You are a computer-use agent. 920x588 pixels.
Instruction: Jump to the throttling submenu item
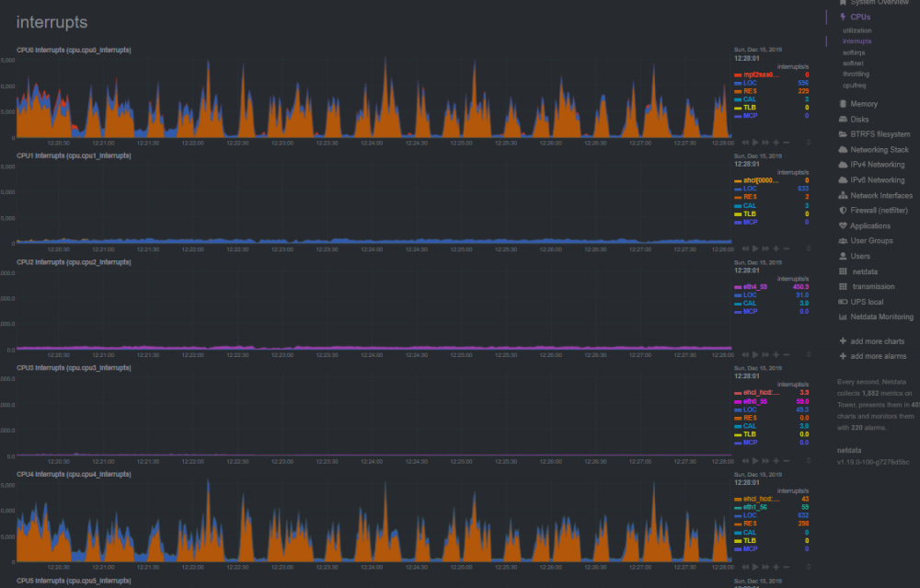pos(856,74)
